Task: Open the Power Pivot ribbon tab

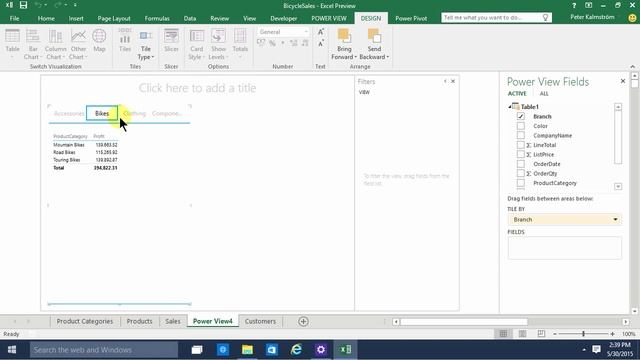Action: 411,18
